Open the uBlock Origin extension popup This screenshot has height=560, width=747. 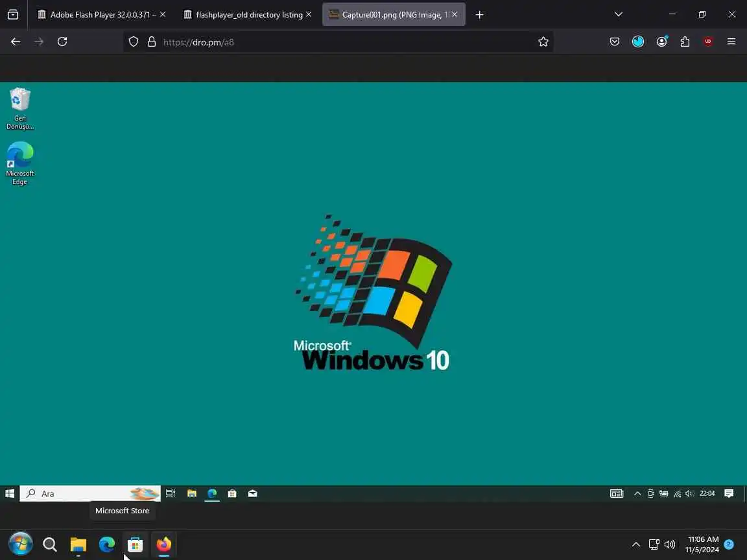[708, 42]
